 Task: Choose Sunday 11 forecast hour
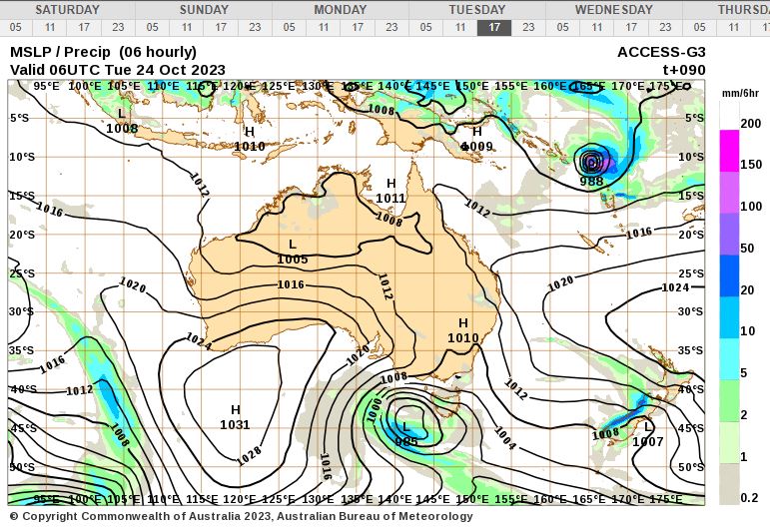[187, 28]
